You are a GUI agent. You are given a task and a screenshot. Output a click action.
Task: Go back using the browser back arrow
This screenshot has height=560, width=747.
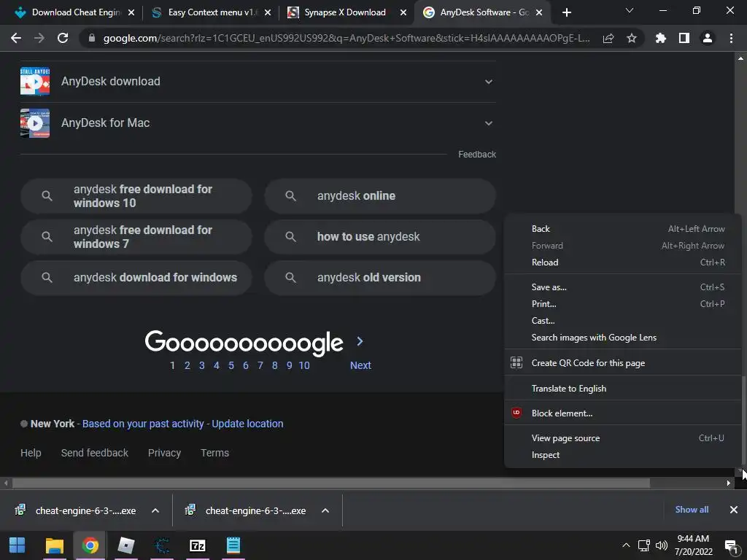(x=16, y=38)
